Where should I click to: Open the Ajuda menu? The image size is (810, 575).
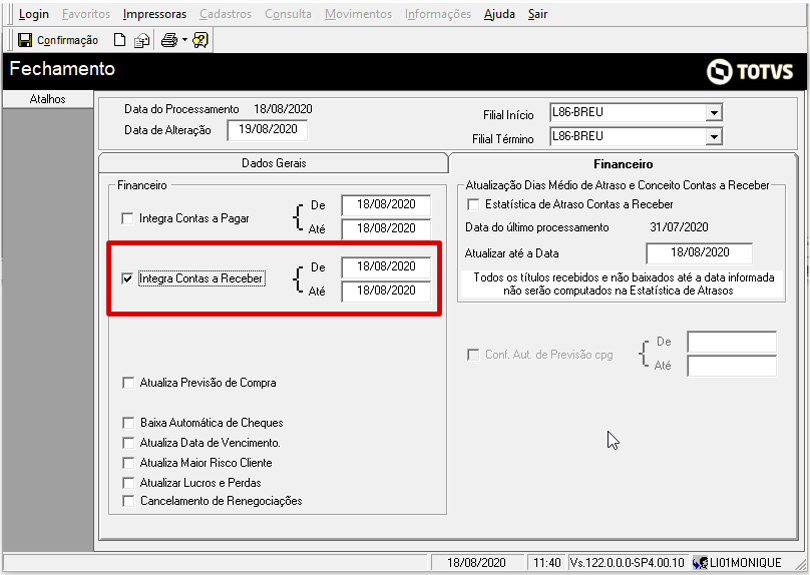click(499, 14)
